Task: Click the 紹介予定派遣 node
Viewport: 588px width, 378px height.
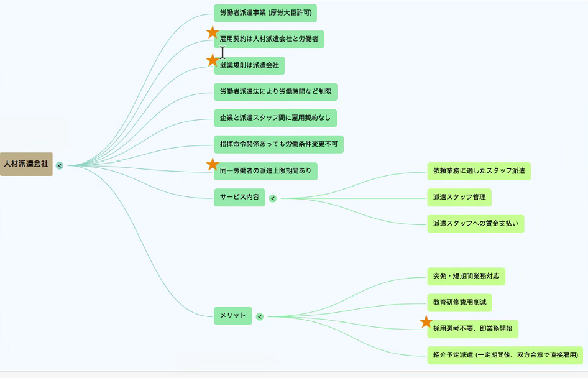Action: tap(505, 355)
